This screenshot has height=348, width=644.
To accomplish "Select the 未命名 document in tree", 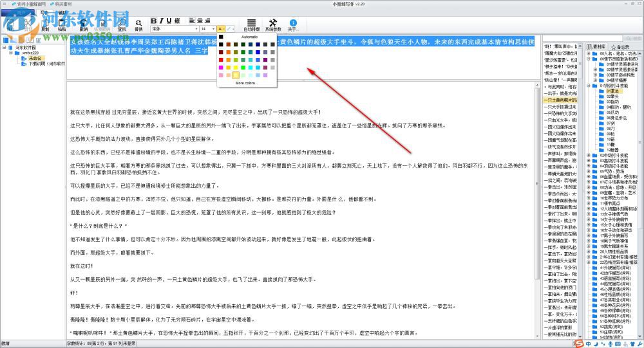I will tap(35, 59).
